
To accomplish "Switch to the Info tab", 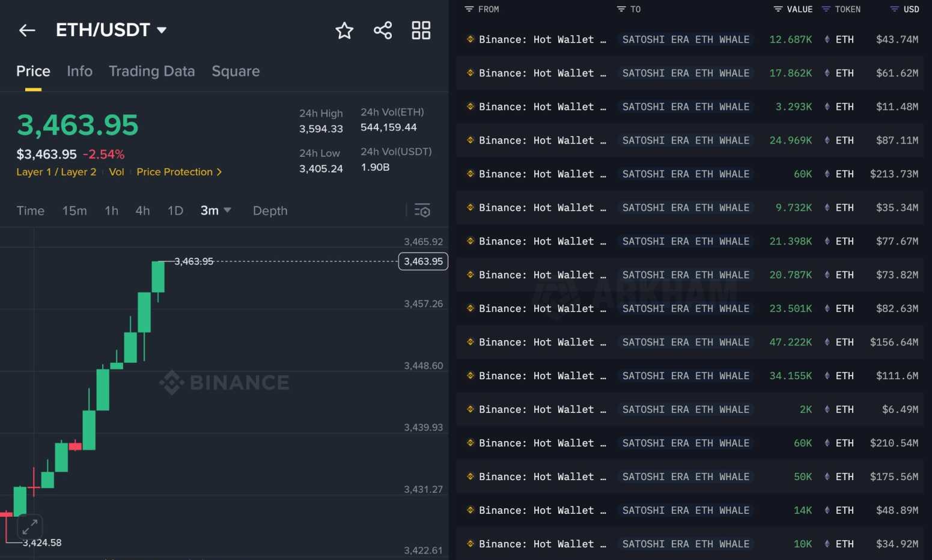I will coord(79,71).
